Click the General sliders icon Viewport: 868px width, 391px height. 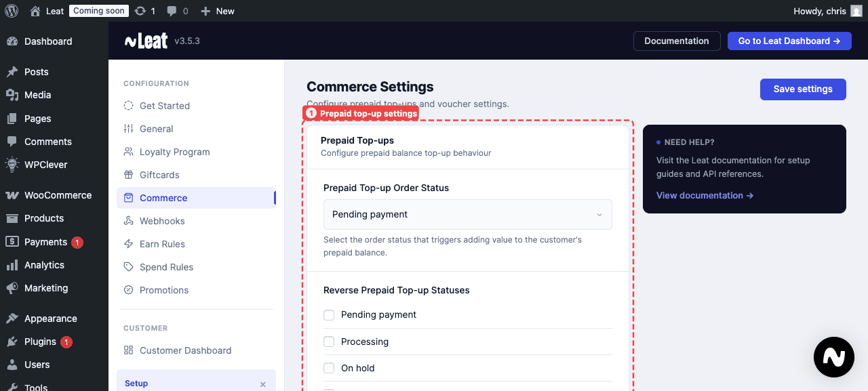click(x=129, y=129)
